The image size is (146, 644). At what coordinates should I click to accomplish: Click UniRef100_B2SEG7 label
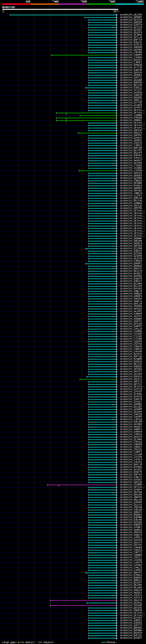[131, 638]
